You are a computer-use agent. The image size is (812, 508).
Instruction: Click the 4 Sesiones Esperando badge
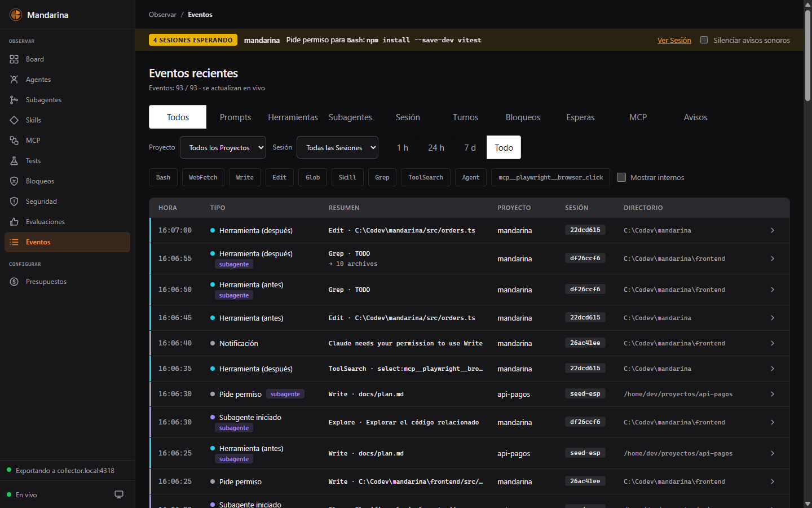[193, 40]
